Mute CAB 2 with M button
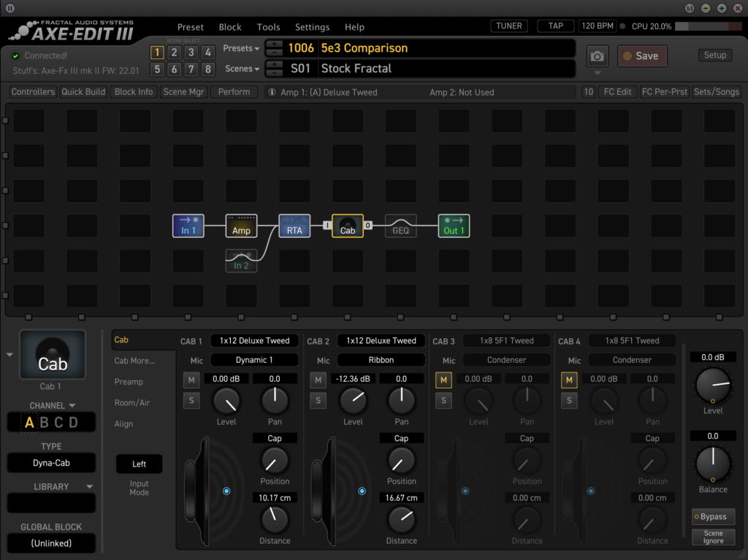Image resolution: width=748 pixels, height=560 pixels. click(x=318, y=380)
